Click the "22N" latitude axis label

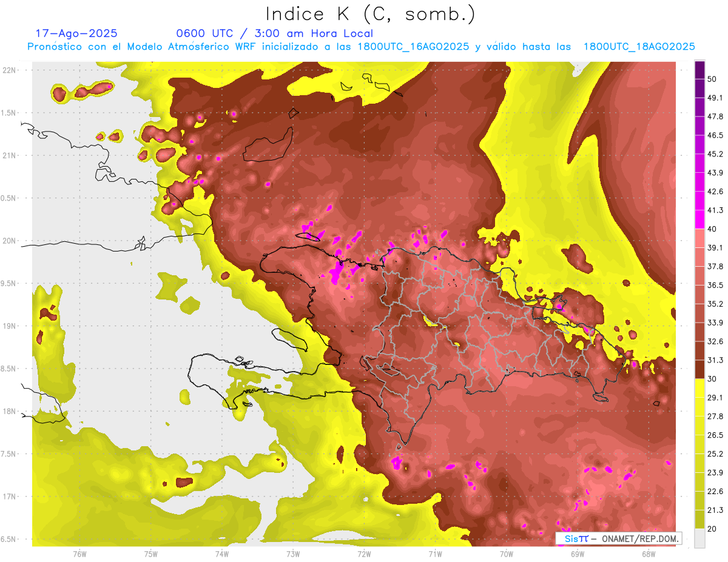[x=8, y=70]
